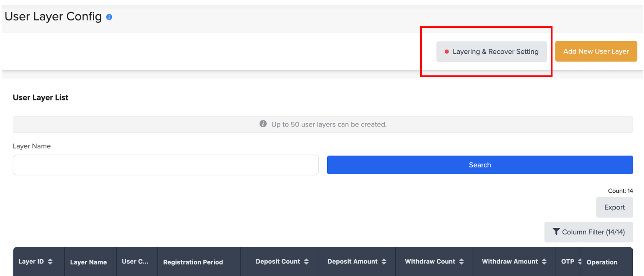Click the Layer Name column header
The height and width of the screenshot is (276, 644).
88,262
